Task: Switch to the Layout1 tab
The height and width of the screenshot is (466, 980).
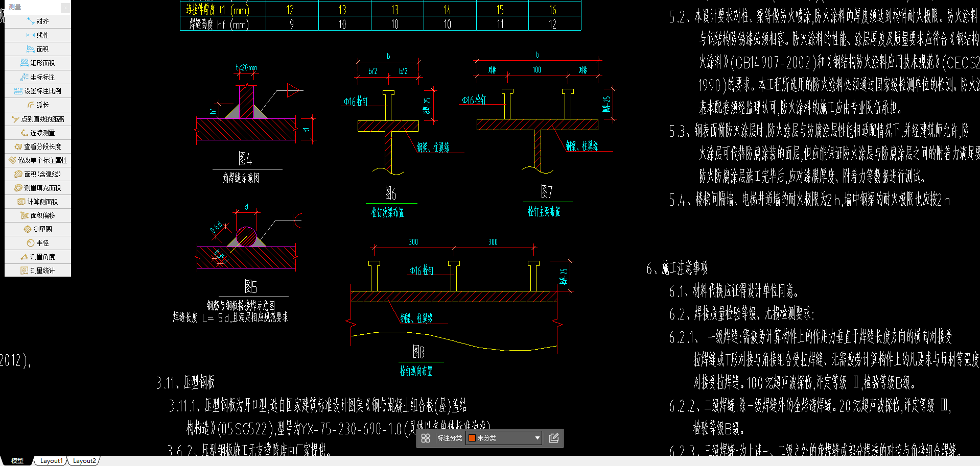Action: [52, 460]
